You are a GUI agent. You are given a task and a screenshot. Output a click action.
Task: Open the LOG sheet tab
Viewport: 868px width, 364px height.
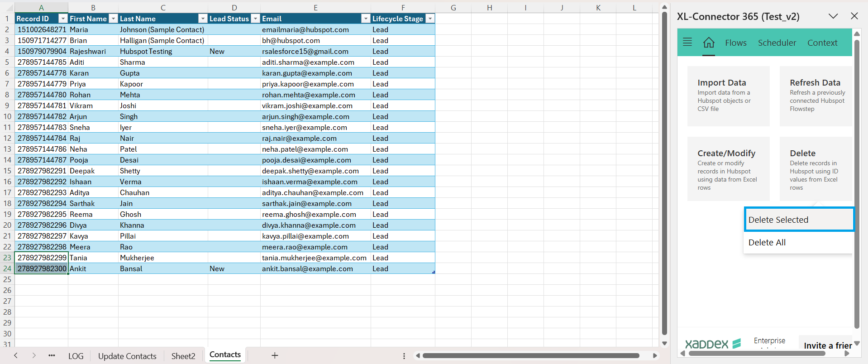point(76,356)
